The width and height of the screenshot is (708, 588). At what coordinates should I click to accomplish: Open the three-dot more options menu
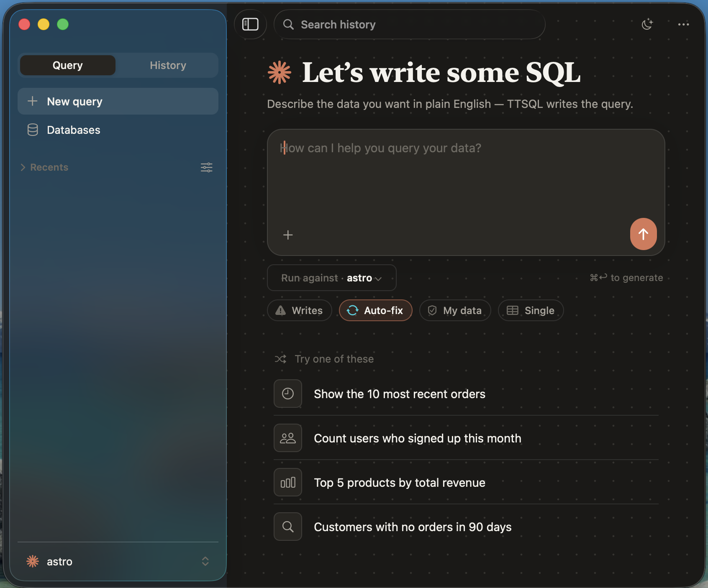(683, 24)
